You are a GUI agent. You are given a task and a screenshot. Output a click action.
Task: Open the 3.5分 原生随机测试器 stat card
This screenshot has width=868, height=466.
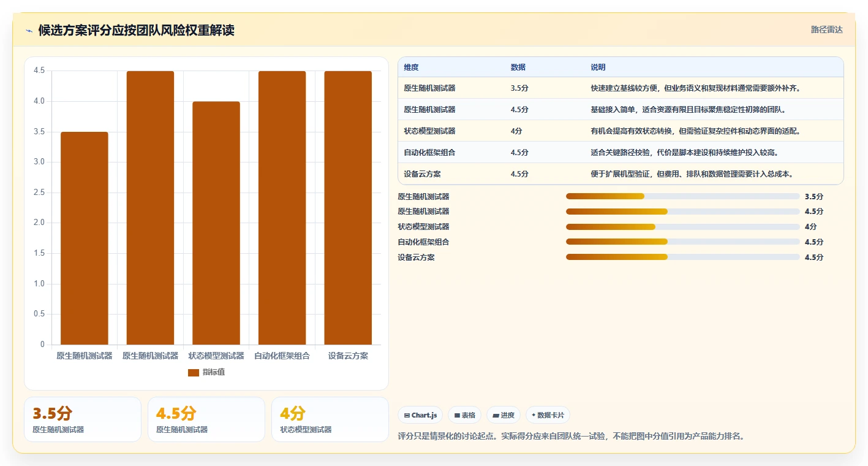pyautogui.click(x=83, y=419)
